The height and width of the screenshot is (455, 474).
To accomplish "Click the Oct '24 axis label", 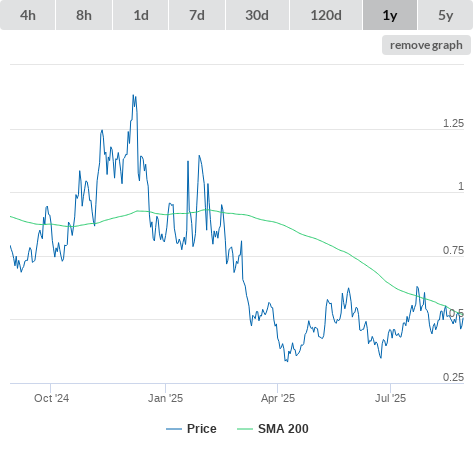I will point(51,398).
